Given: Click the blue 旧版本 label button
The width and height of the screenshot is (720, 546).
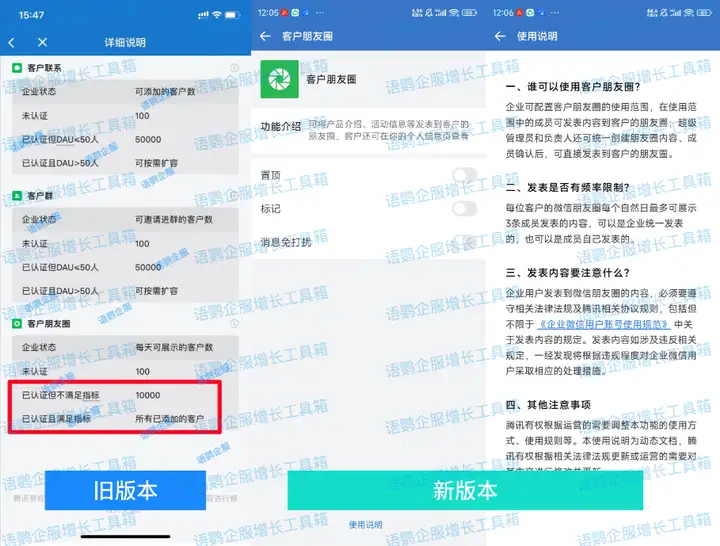Looking at the screenshot, I should (119, 491).
